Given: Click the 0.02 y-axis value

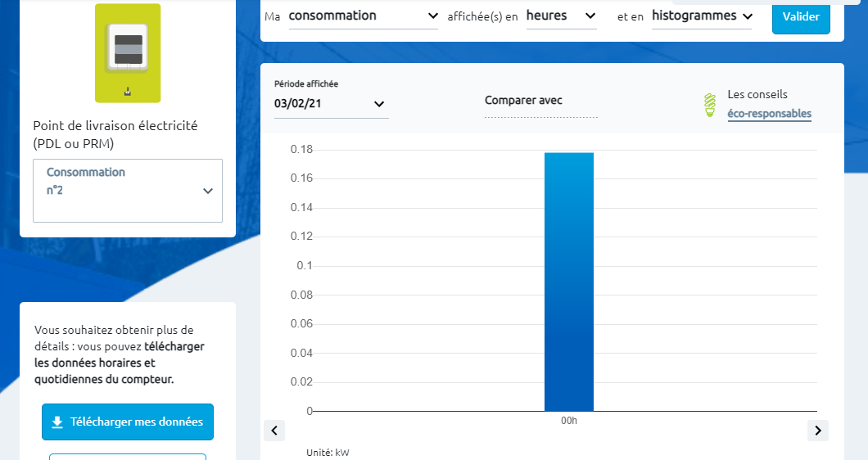Looking at the screenshot, I should click(301, 382).
